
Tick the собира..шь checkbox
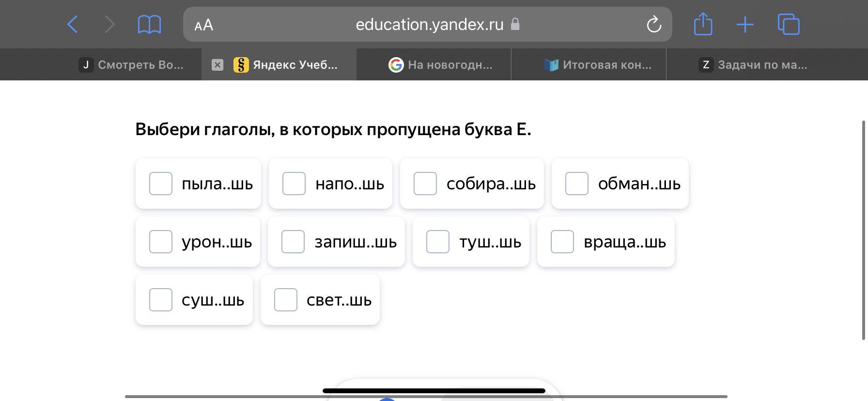click(x=425, y=184)
